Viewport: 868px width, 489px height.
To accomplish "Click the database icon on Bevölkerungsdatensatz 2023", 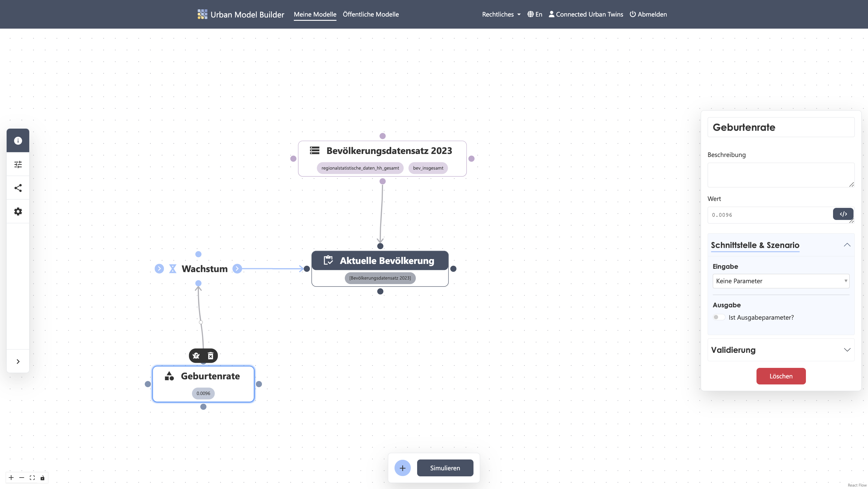I will pos(315,150).
